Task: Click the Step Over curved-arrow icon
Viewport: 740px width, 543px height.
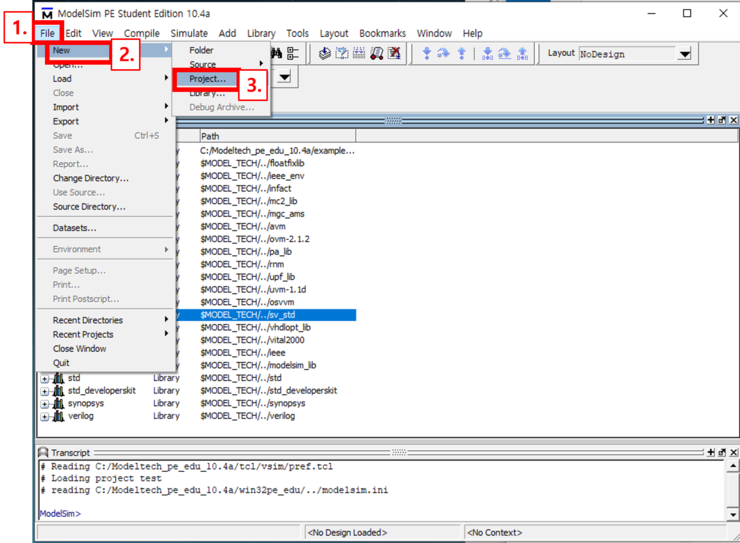Action: click(443, 53)
